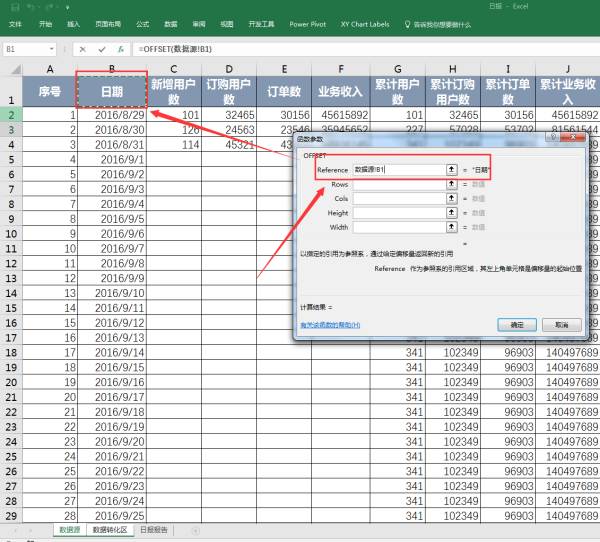Click the Name Box showing B1
This screenshot has height=542, width=600.
[25, 49]
